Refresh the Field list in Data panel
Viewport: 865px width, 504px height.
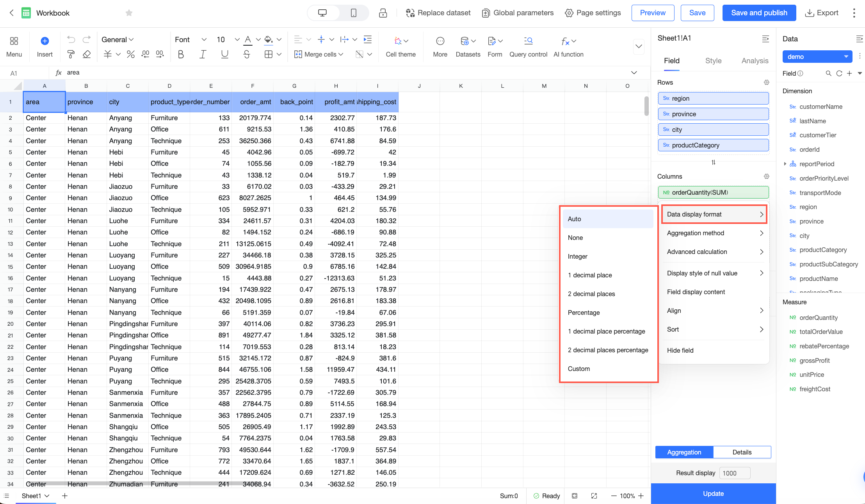click(839, 73)
